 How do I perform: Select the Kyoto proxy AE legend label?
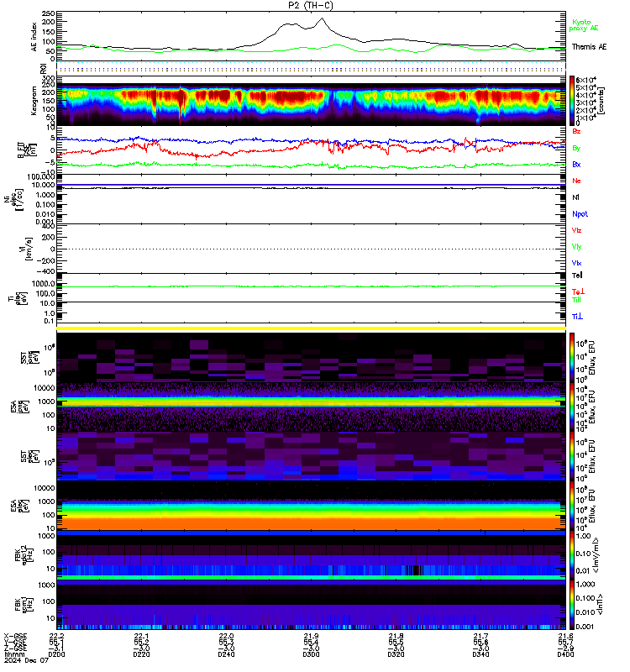pyautogui.click(x=583, y=25)
